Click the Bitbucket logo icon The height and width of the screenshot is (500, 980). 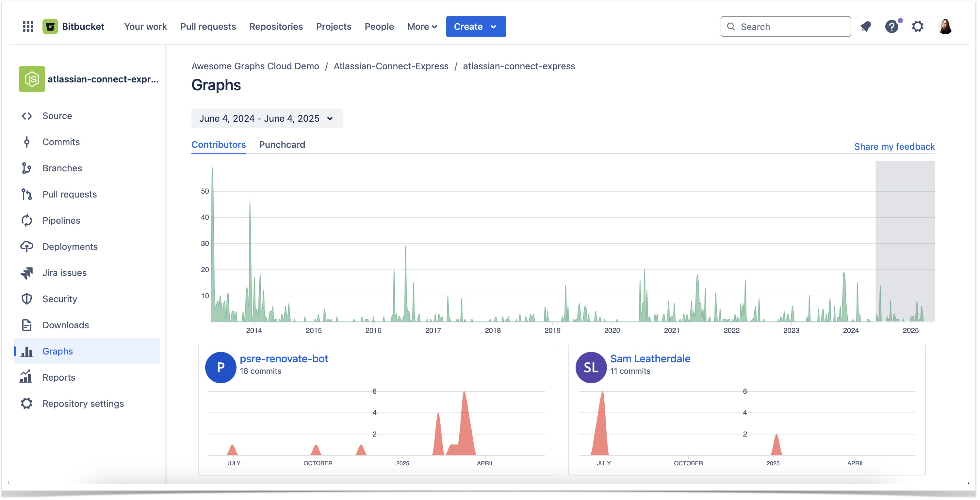(x=50, y=27)
